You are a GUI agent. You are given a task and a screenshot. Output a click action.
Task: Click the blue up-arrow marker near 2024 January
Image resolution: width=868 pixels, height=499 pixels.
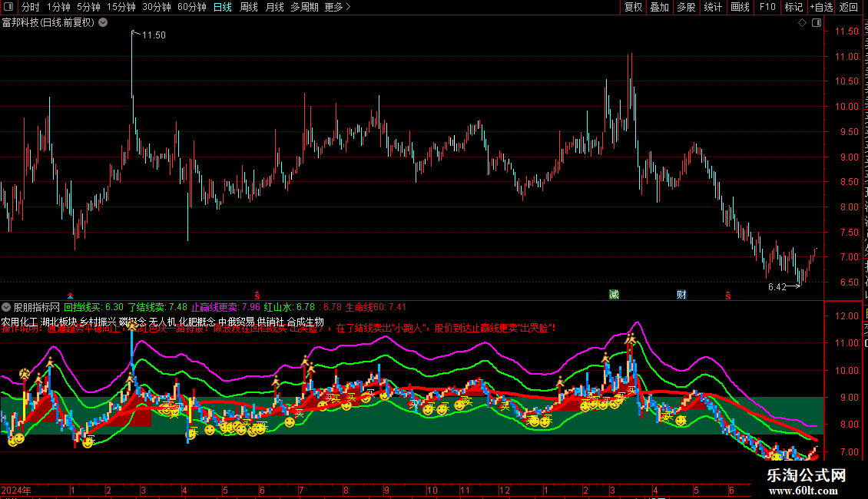tap(71, 296)
